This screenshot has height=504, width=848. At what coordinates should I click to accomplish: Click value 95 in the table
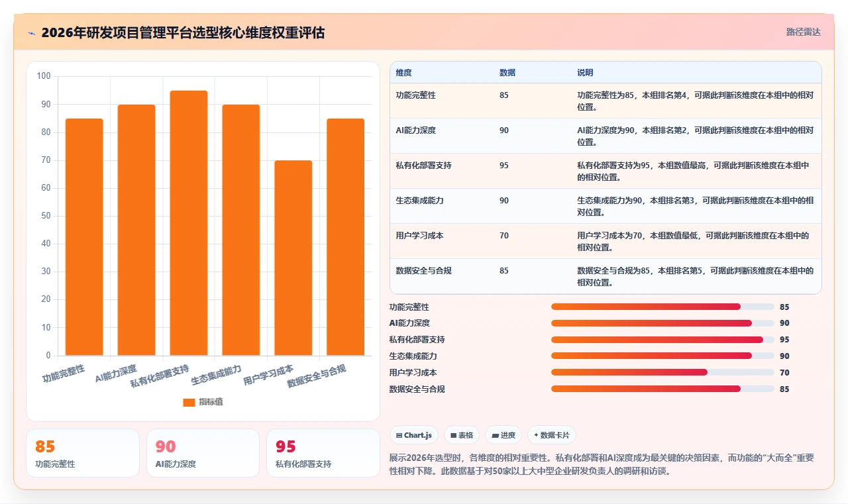point(504,166)
